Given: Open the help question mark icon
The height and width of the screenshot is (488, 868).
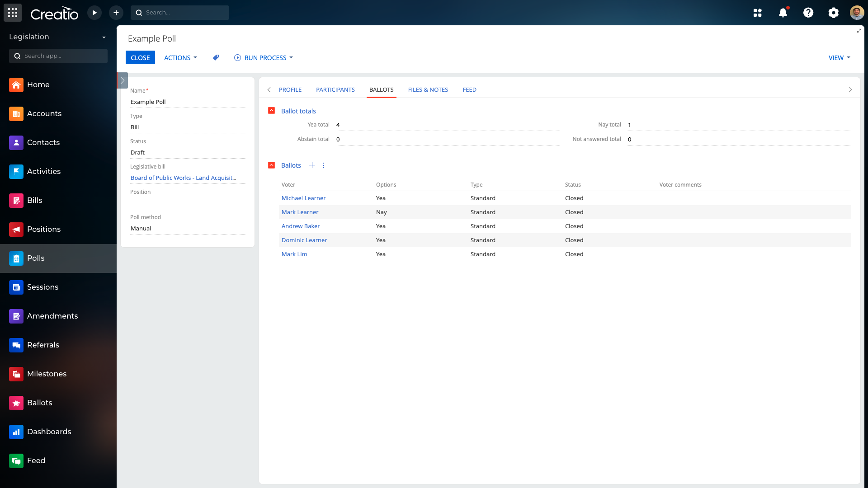Looking at the screenshot, I should tap(808, 13).
